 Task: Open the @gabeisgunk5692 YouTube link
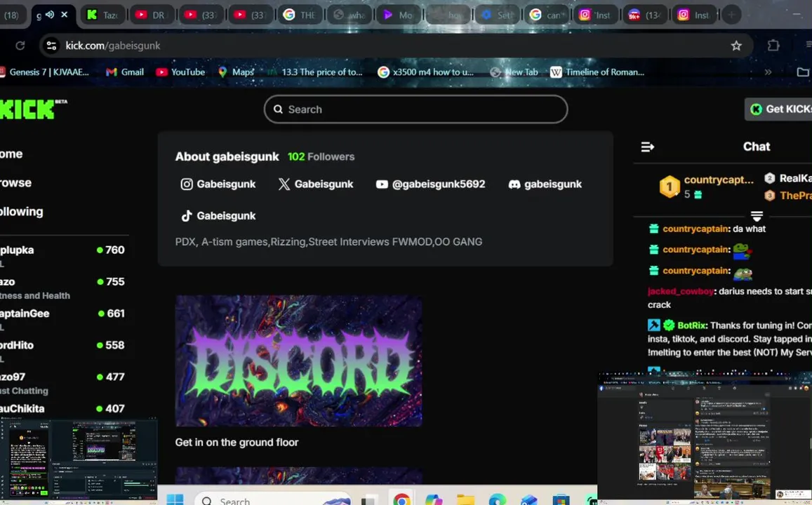430,184
